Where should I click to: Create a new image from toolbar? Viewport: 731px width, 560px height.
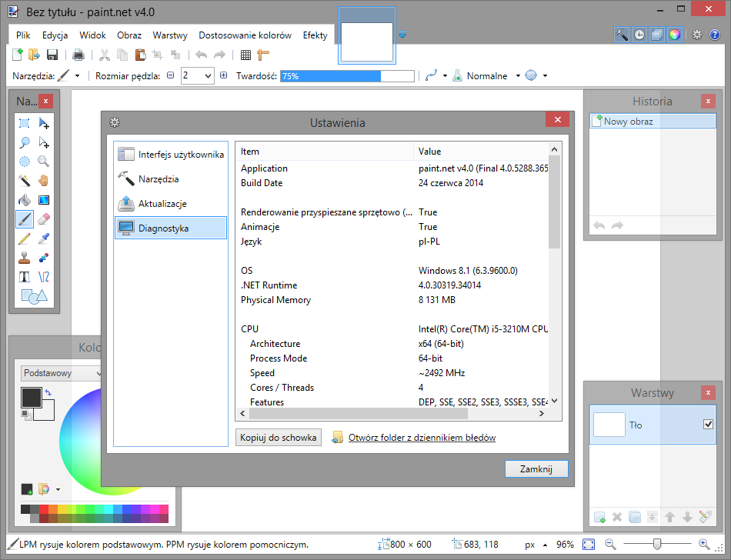17,55
